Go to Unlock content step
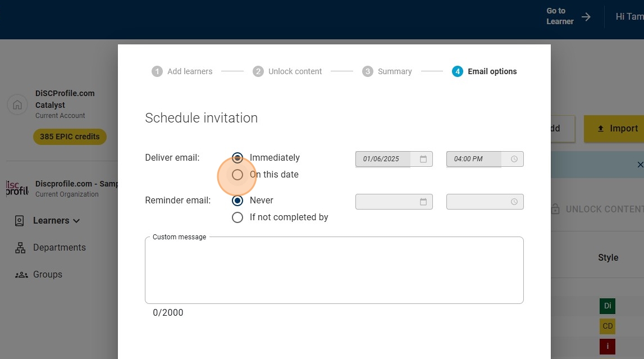This screenshot has width=644, height=359. click(287, 71)
